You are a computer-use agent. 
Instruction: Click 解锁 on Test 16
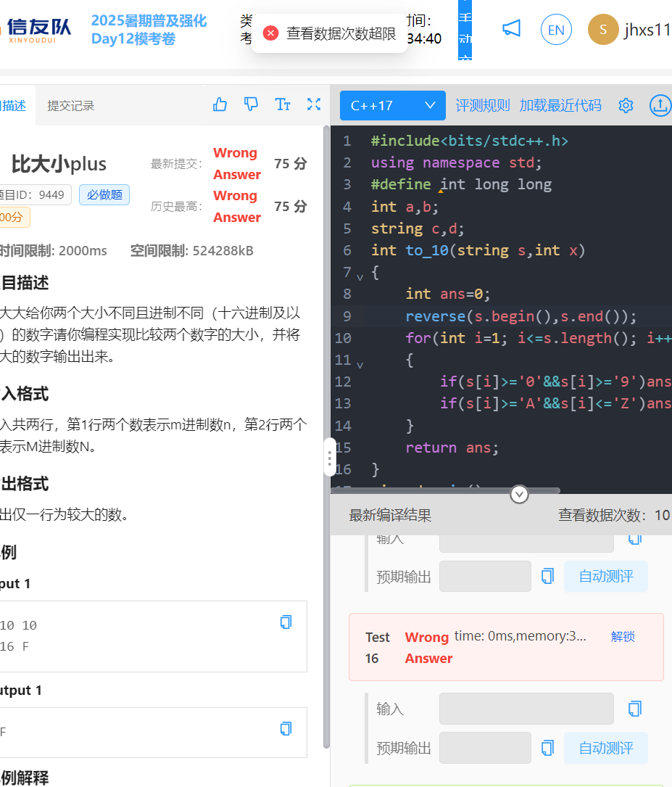[623, 637]
